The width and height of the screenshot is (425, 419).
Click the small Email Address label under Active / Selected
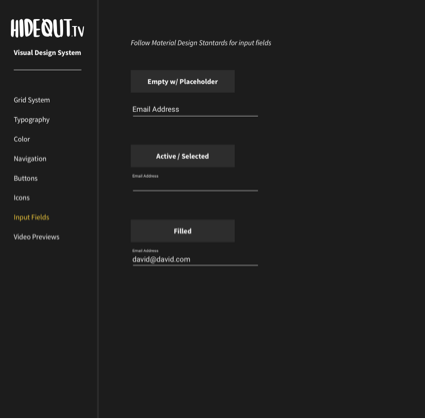click(x=145, y=176)
